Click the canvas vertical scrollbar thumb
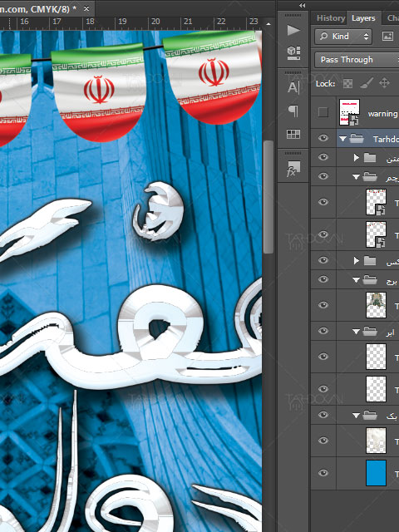Image resolution: width=399 pixels, height=532 pixels. coord(268,197)
